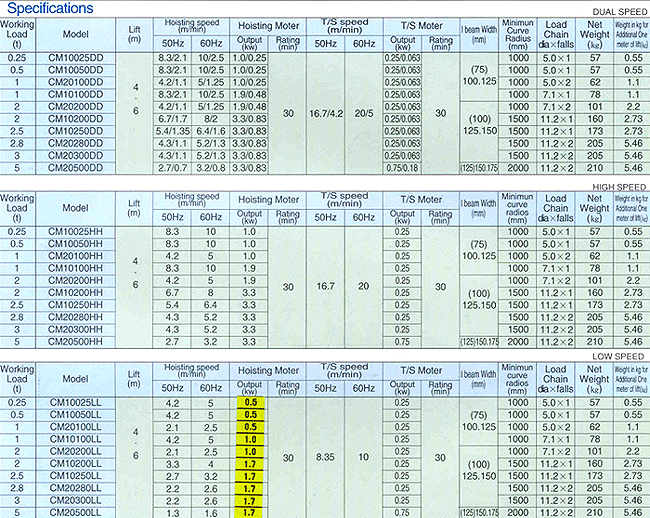Select model CM10025HH cell
This screenshot has width=650, height=518.
(75, 232)
